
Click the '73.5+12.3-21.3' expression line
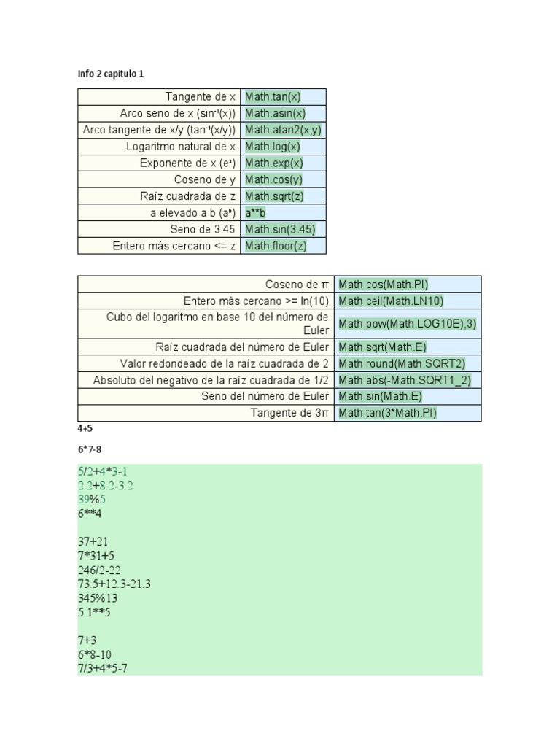pyautogui.click(x=114, y=584)
